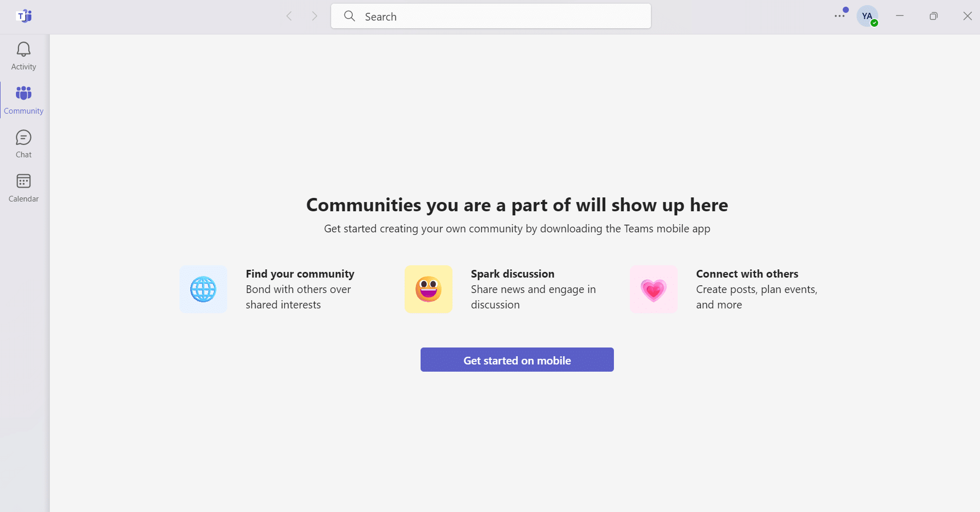Open the Activity bell icon
The image size is (980, 512).
[24, 49]
